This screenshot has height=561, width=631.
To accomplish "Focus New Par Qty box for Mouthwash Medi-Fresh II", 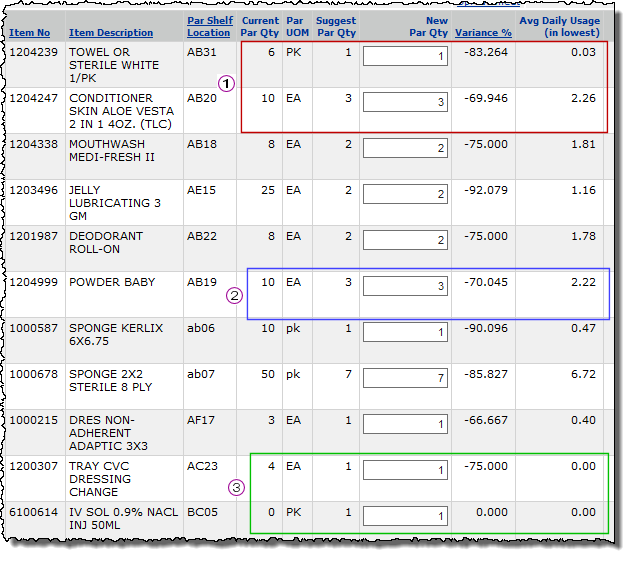I will click(405, 148).
